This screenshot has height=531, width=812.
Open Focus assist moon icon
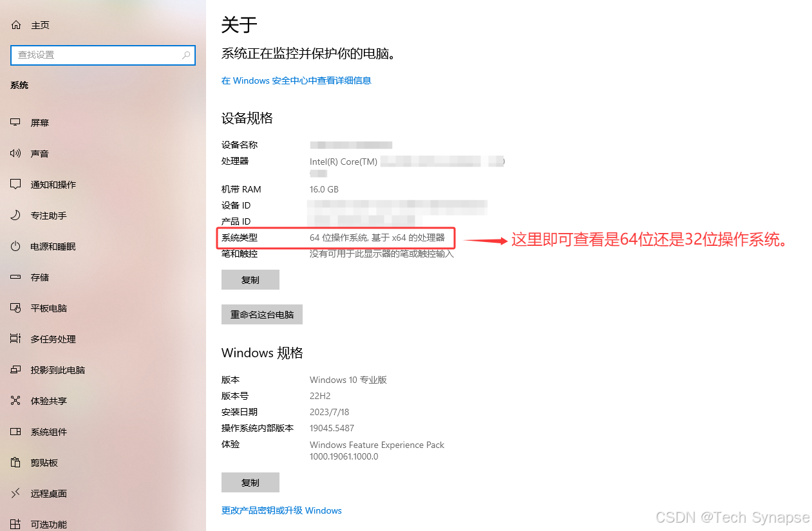16,215
